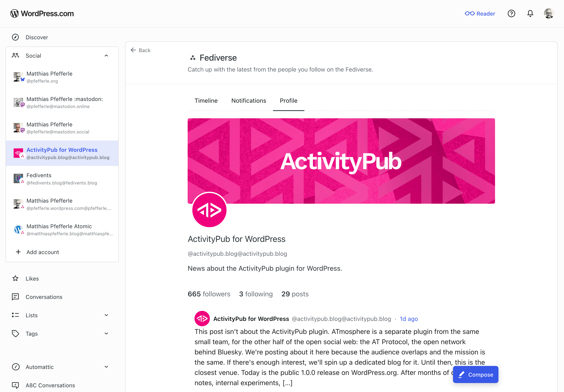Open the notifications bell icon
Image resolution: width=564 pixels, height=392 pixels.
(x=530, y=13)
